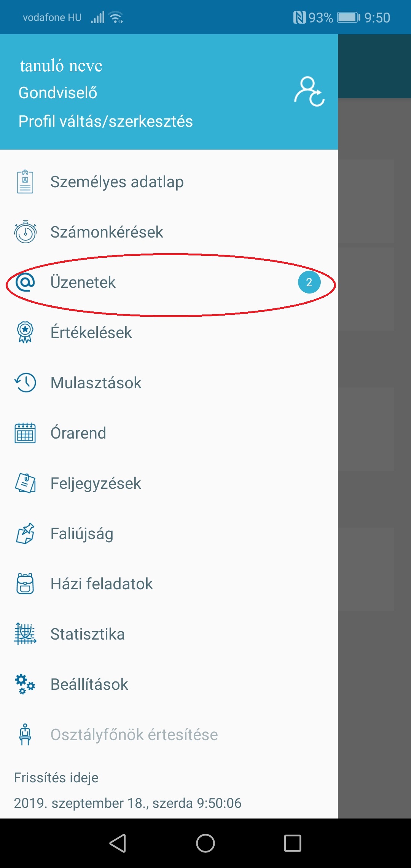Tap the Üzenetek at-sign icon
Image resolution: width=411 pixels, height=868 pixels.
tap(25, 282)
